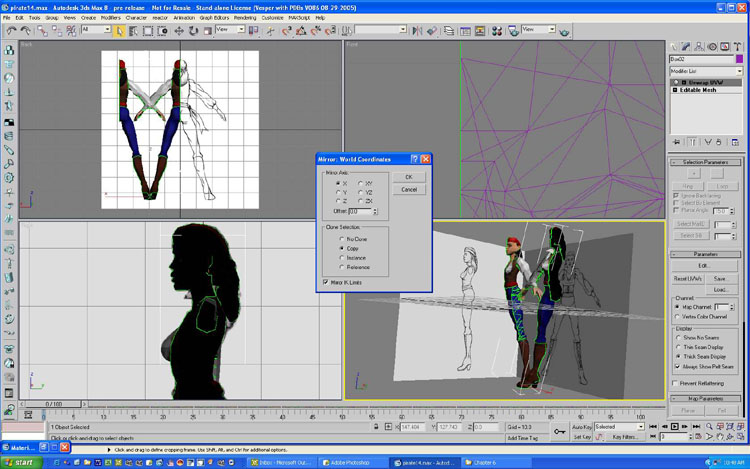Switch to the Utilities panel hammer icon
The width and height of the screenshot is (750, 469).
(738, 46)
